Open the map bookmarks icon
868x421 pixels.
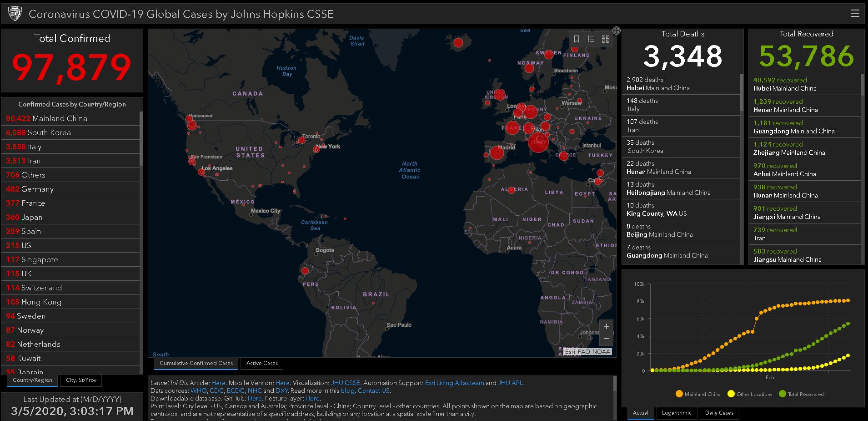[576, 39]
